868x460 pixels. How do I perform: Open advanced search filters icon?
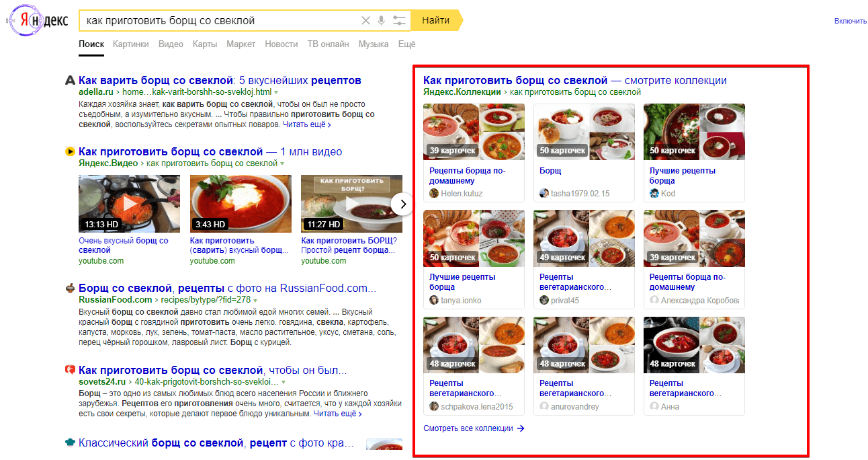tap(400, 21)
